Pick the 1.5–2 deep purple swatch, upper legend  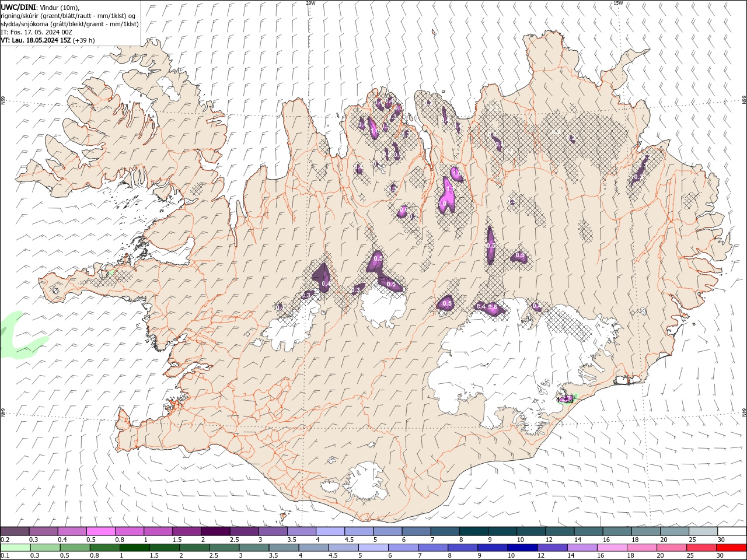point(187,531)
